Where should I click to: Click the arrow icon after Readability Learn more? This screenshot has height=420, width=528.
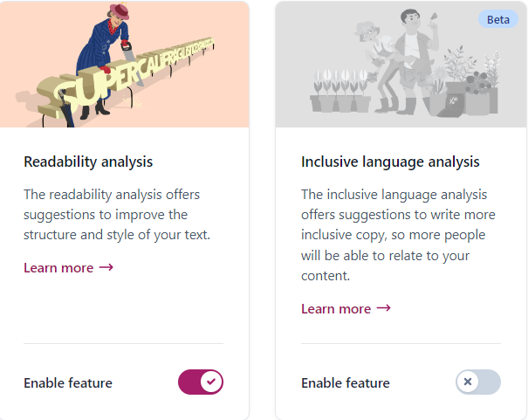tap(106, 267)
